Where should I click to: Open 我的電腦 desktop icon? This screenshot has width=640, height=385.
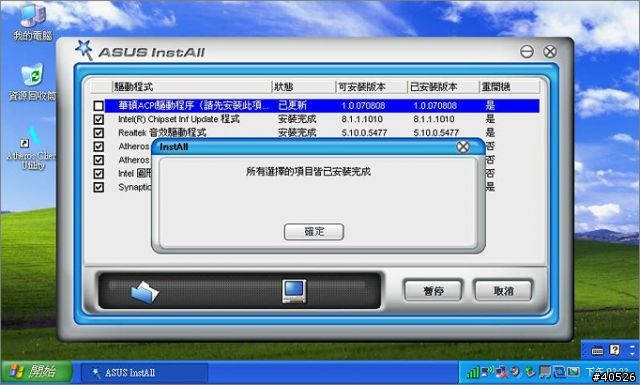pyautogui.click(x=33, y=22)
